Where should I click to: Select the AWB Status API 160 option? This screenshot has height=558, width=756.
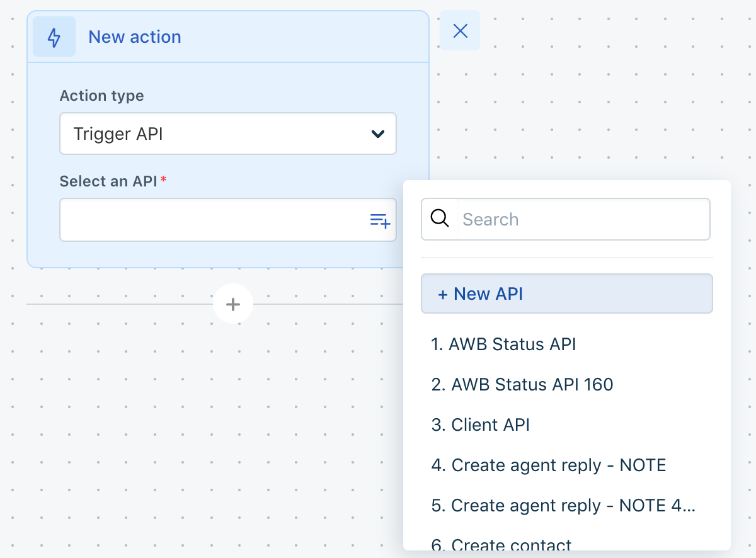point(522,384)
